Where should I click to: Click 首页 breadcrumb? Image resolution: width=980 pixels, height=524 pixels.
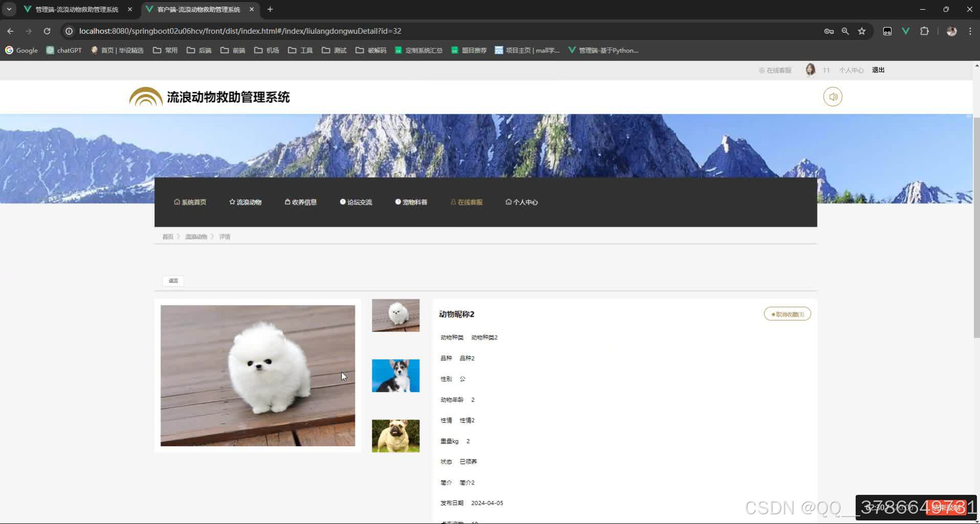click(168, 237)
